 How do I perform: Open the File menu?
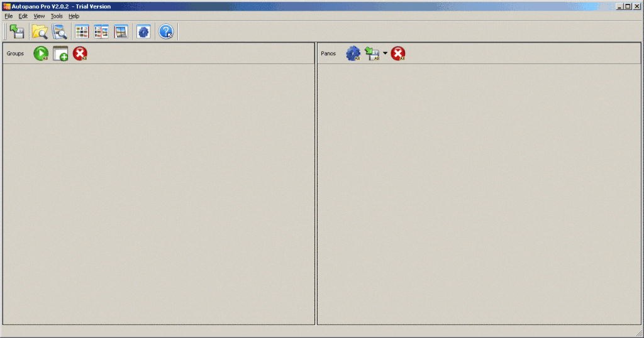click(x=9, y=16)
